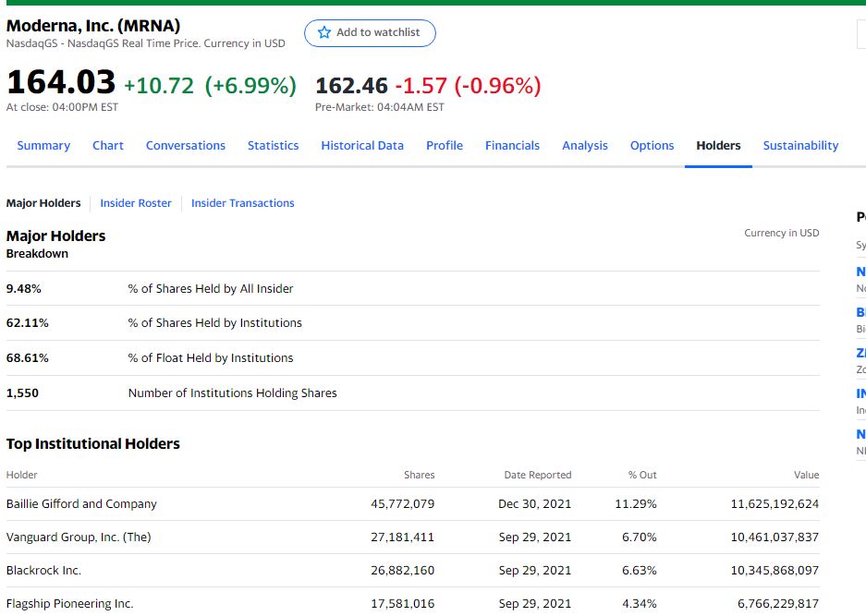Viewport: 866px width, 616px height.
Task: Click the star icon in Add to watchlist
Action: click(324, 32)
